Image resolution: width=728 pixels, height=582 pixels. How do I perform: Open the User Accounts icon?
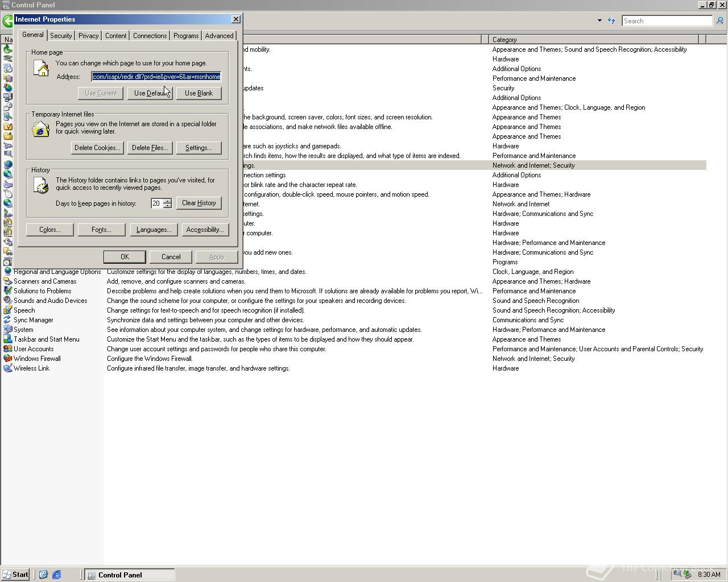[x=7, y=349]
